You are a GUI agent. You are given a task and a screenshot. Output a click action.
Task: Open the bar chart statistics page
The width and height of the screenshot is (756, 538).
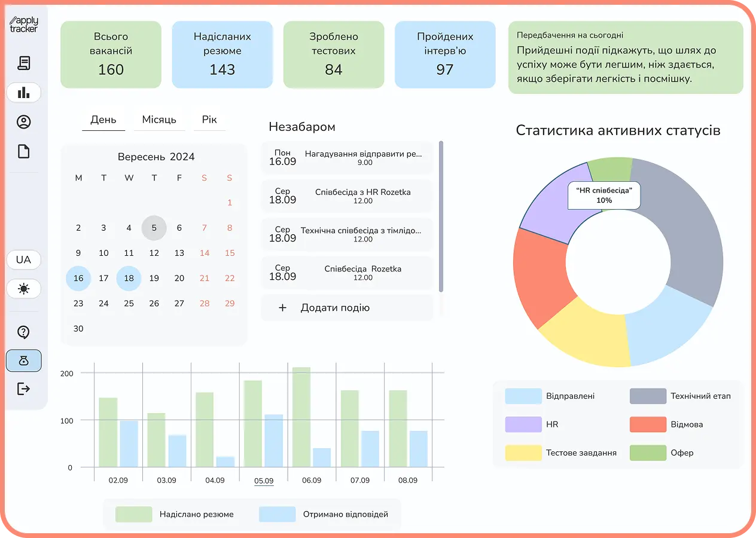click(24, 93)
